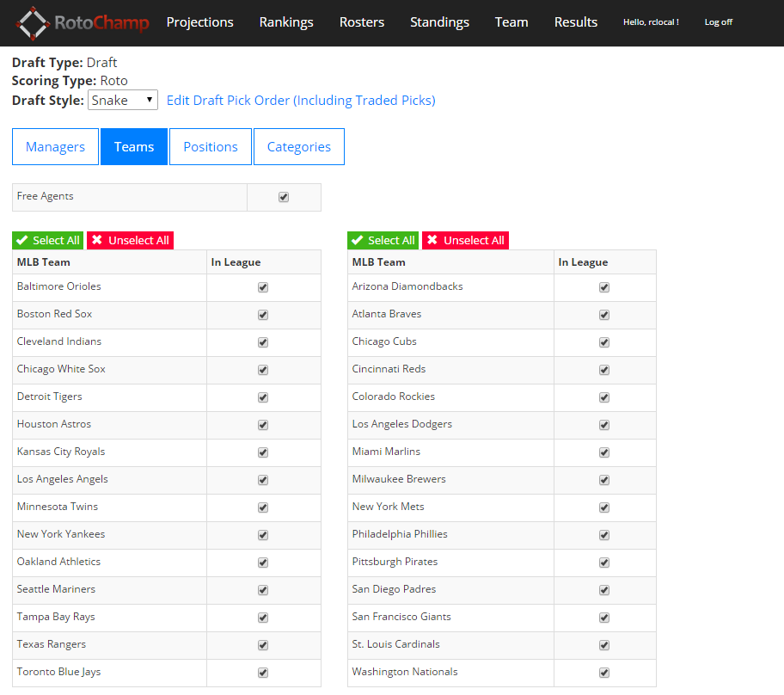
Task: Toggle St. Louis Cardinals checkbox
Action: click(x=604, y=645)
